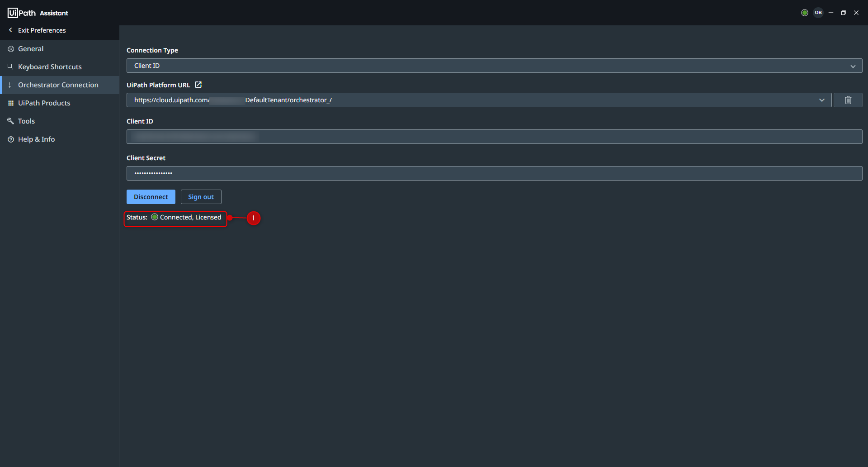Image resolution: width=868 pixels, height=467 pixels.
Task: Click the UiPath Platform URL label
Action: point(158,85)
